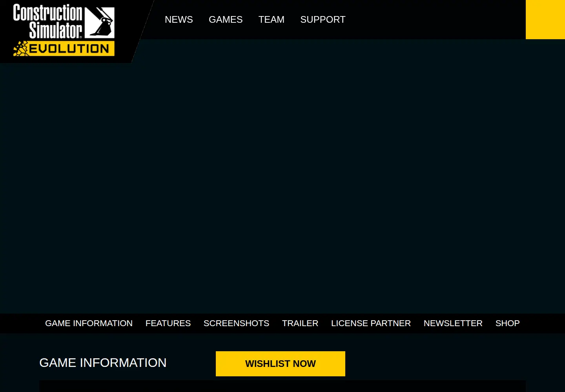Viewport: 565px width, 392px height.
Task: Open the LICENSE PARTNER section
Action: [x=371, y=323]
